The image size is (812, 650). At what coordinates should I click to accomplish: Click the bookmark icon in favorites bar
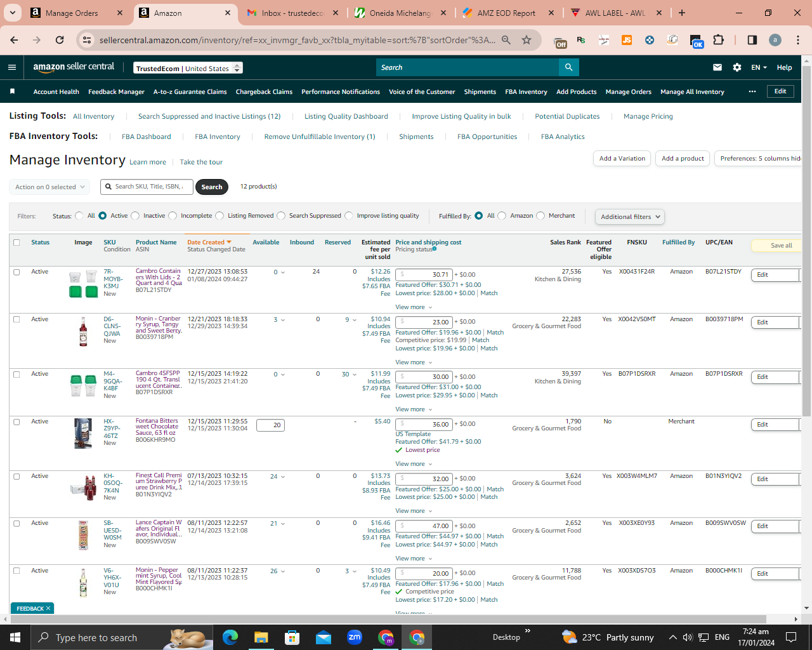(12, 91)
